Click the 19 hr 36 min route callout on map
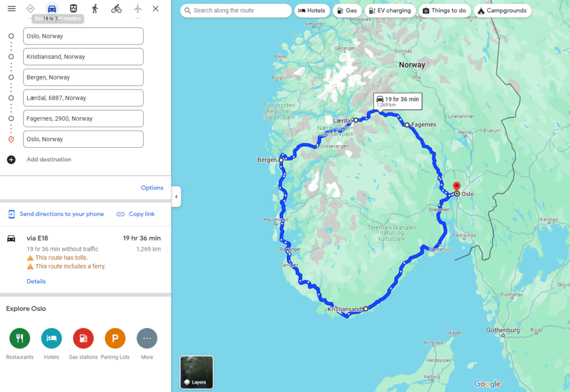Viewport: 570px width, 392px height. click(397, 101)
